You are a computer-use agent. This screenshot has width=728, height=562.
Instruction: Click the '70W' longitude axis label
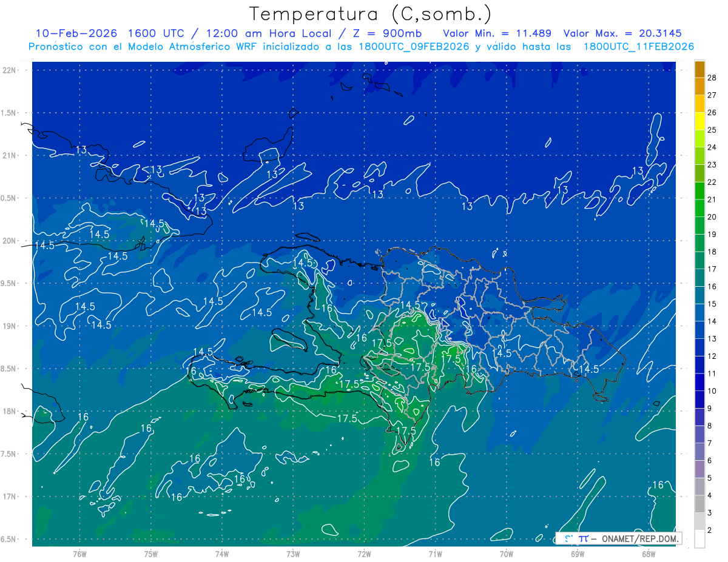coord(507,554)
